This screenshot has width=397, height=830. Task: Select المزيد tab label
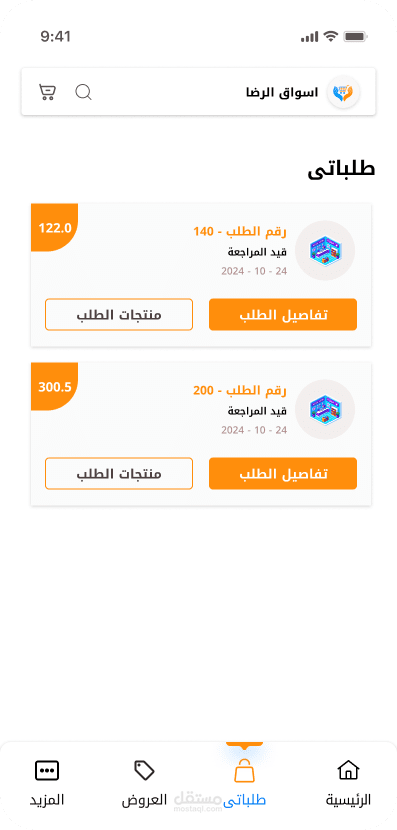47,799
